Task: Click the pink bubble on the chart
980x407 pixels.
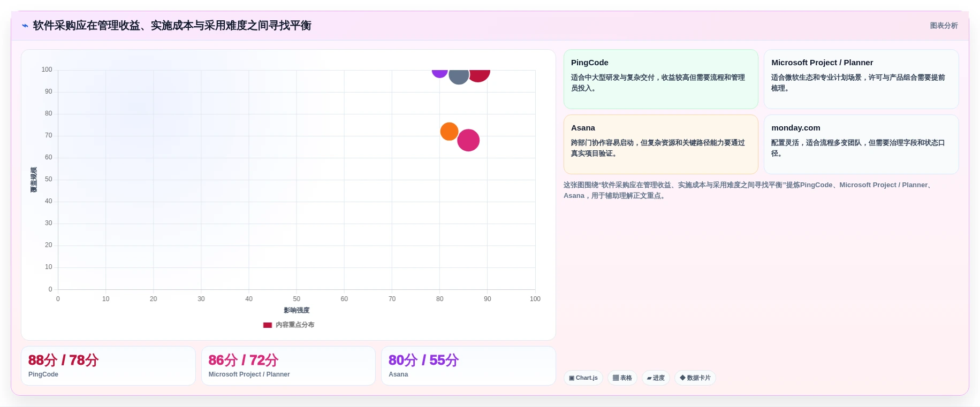Action: (468, 141)
